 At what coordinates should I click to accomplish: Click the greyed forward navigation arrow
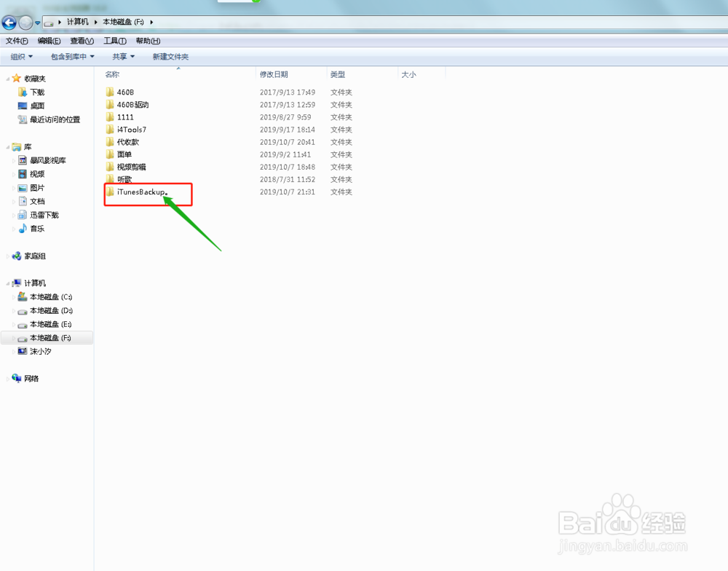coord(25,22)
